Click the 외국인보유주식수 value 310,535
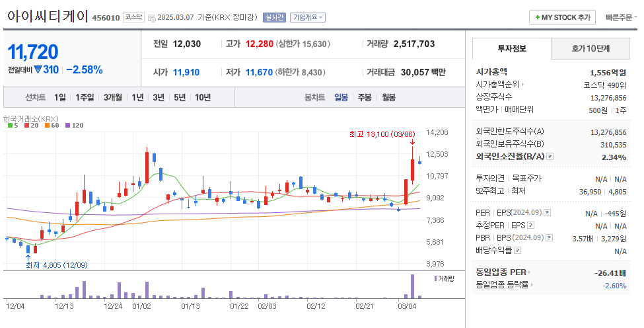 613,145
